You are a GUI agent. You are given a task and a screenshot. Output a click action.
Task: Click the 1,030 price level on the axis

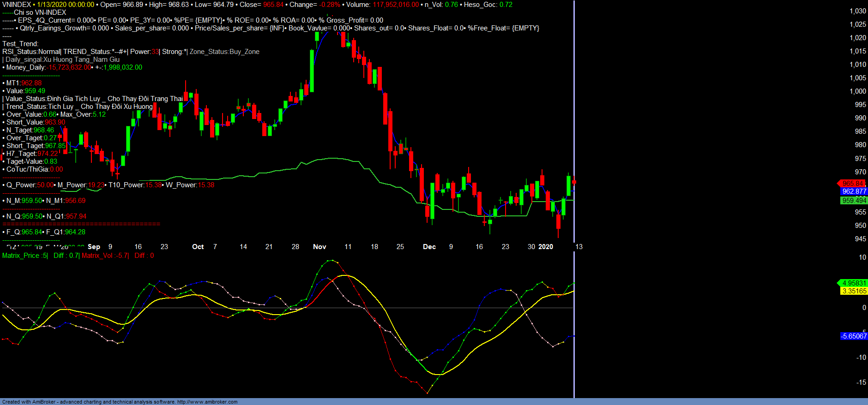[x=857, y=11]
